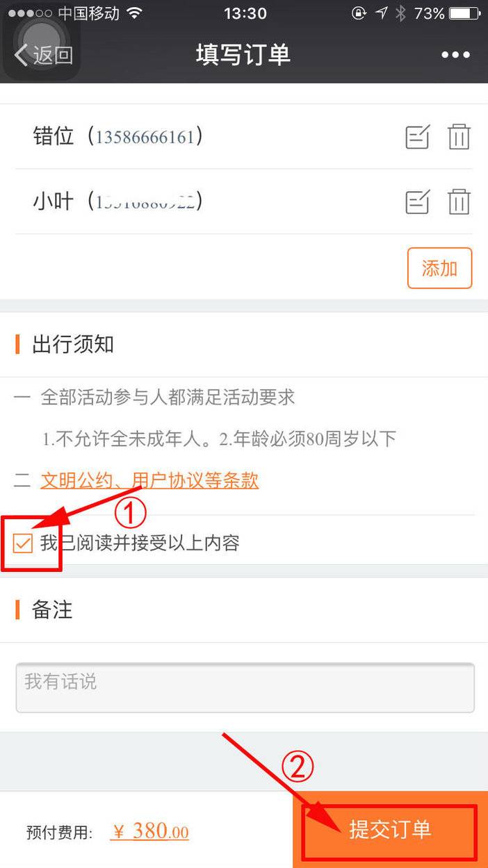Submit order with 提交订单 button
Screen dimensions: 488x868
coord(390,829)
